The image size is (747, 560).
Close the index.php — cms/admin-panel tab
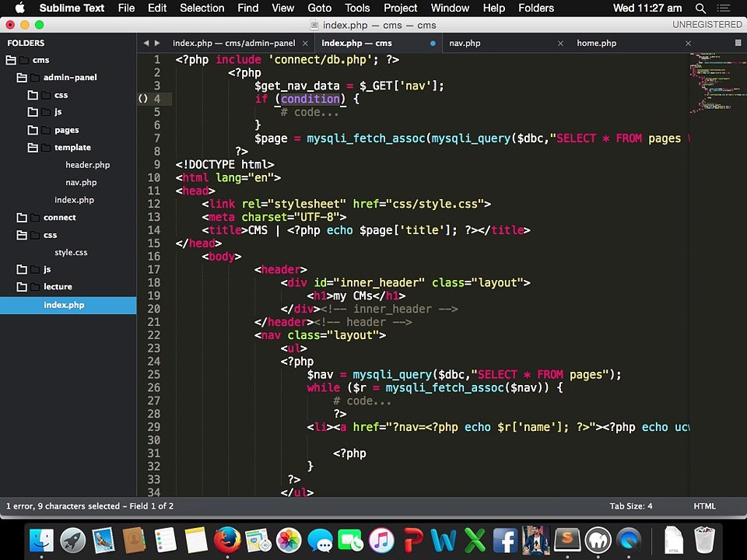(305, 44)
